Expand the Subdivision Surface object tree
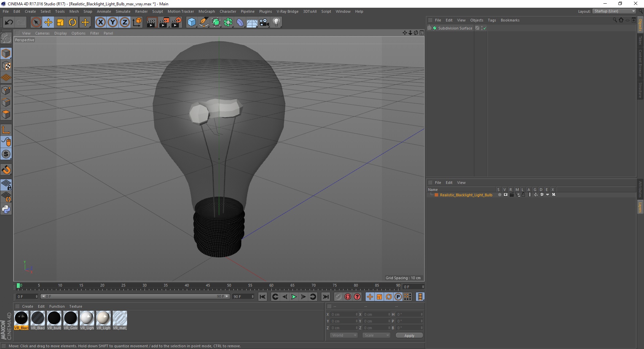This screenshot has height=349, width=644. [429, 28]
